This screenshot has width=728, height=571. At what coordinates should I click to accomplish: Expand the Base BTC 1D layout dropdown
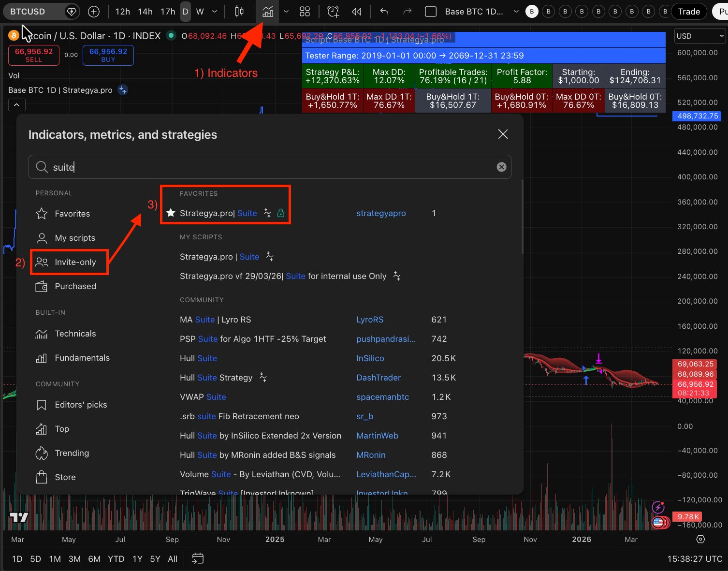[516, 12]
